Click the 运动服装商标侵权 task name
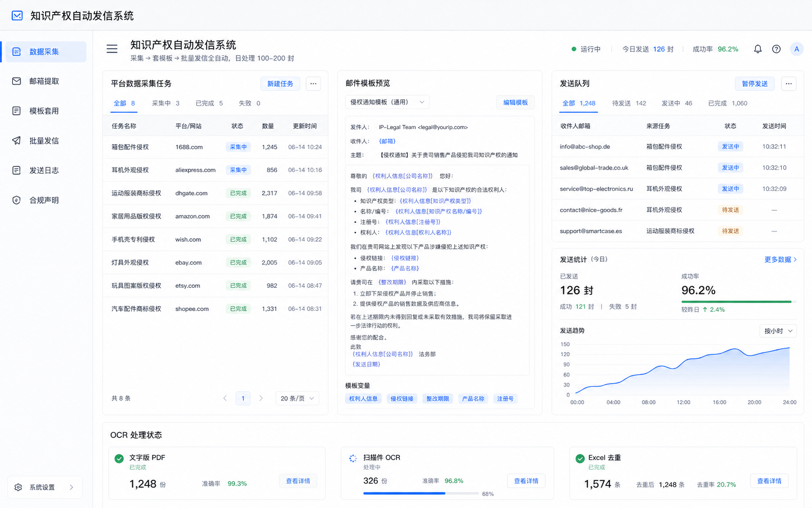The height and width of the screenshot is (508, 812). (136, 193)
